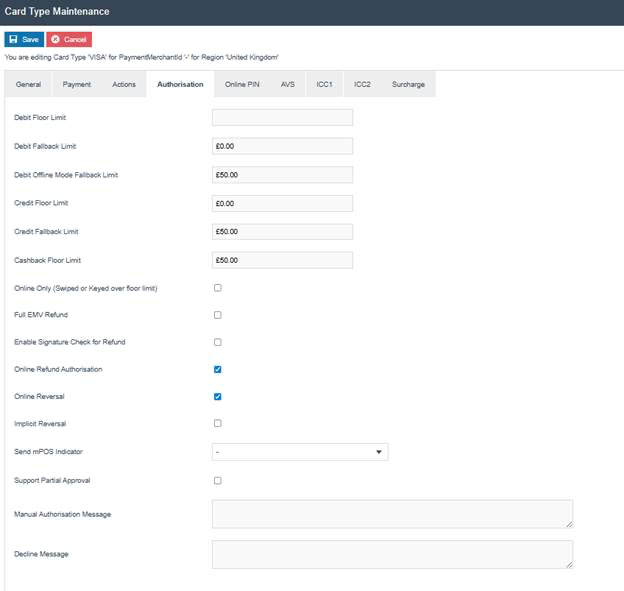Uncheck Online Refund Authorisation
The height and width of the screenshot is (591, 624).
(218, 369)
